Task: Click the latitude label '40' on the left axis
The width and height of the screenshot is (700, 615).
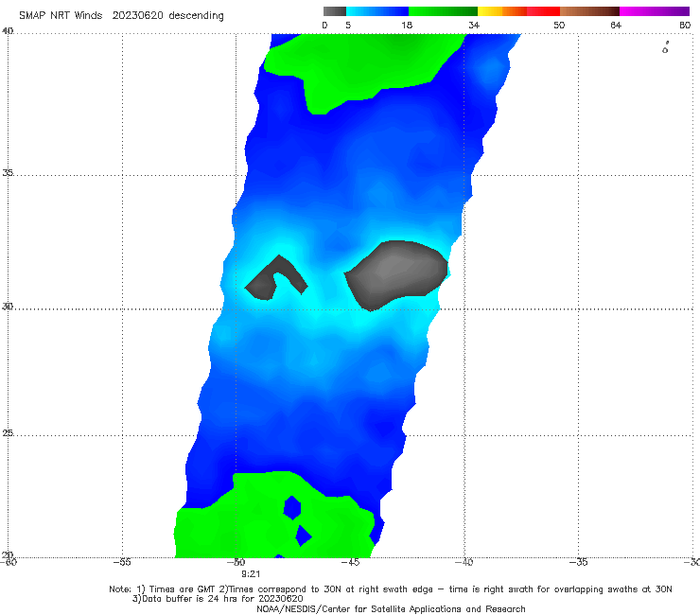Action: (x=8, y=31)
